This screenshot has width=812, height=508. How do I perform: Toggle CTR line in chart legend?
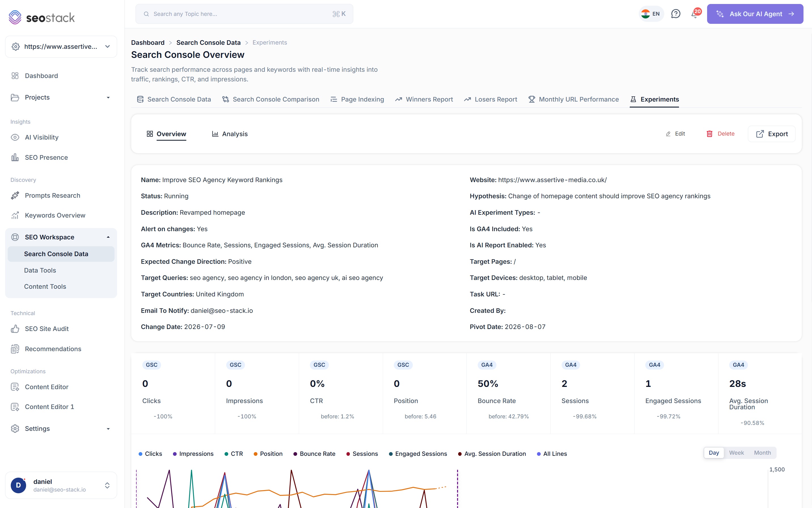click(x=234, y=454)
